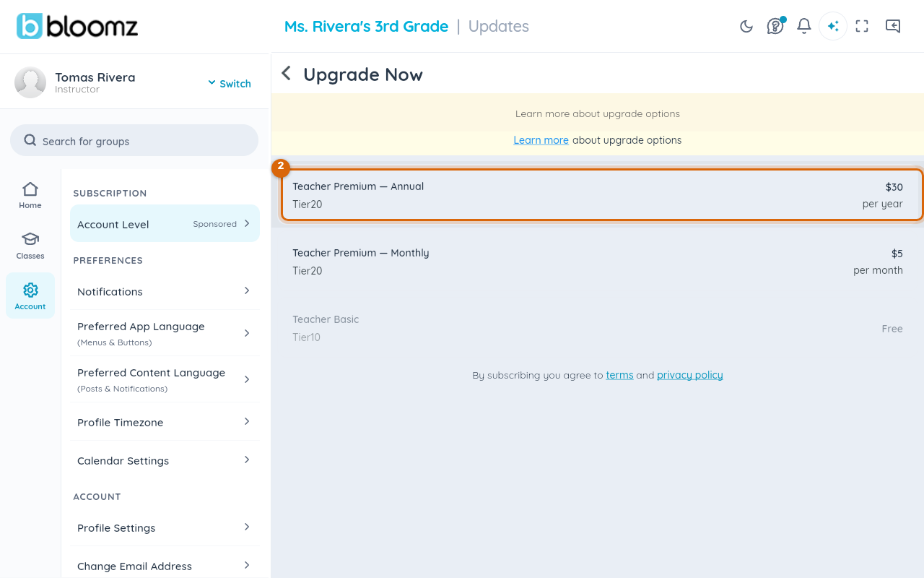Open Notifications preferences
924x578 pixels.
(x=165, y=291)
